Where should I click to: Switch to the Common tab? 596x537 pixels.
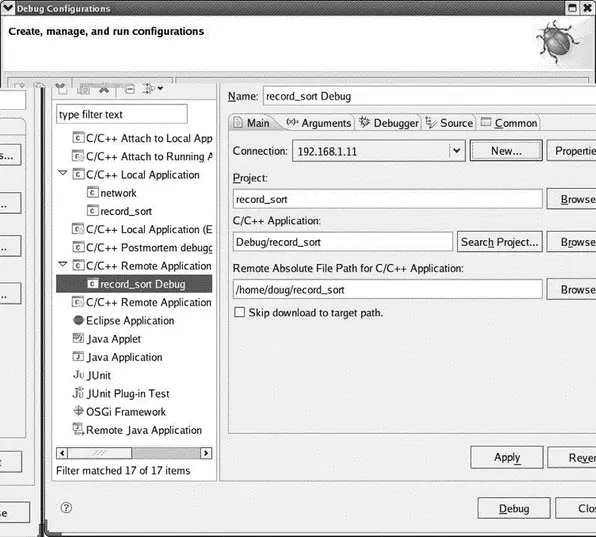pos(509,123)
